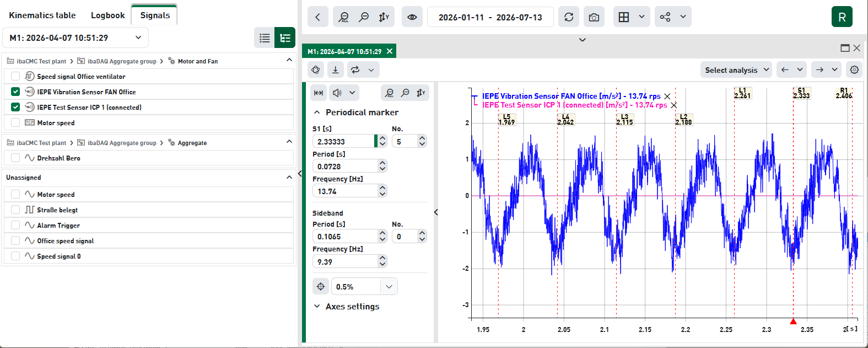Screen dimensions: 868x348
Task: Open the share dropdown arrow
Action: click(683, 17)
